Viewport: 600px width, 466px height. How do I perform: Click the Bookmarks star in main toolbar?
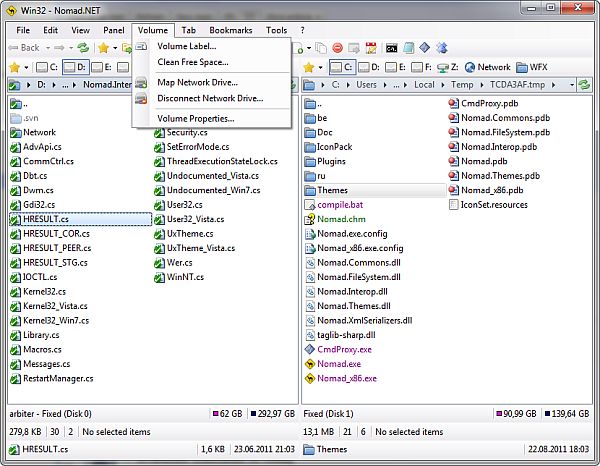click(x=103, y=48)
